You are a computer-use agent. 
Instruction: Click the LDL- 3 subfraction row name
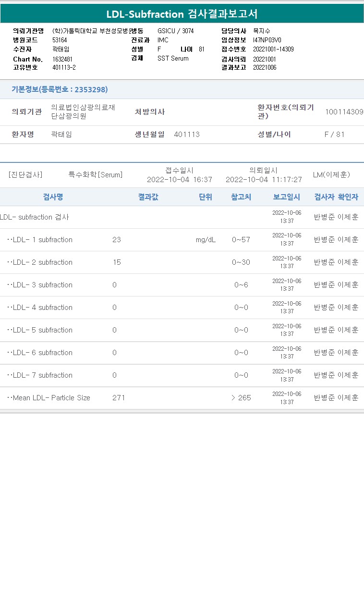tap(40, 285)
